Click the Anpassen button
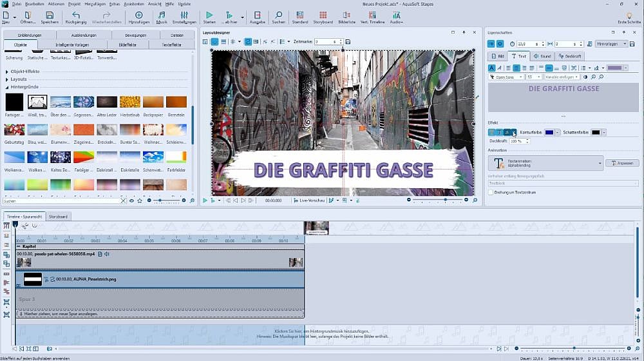 point(623,163)
